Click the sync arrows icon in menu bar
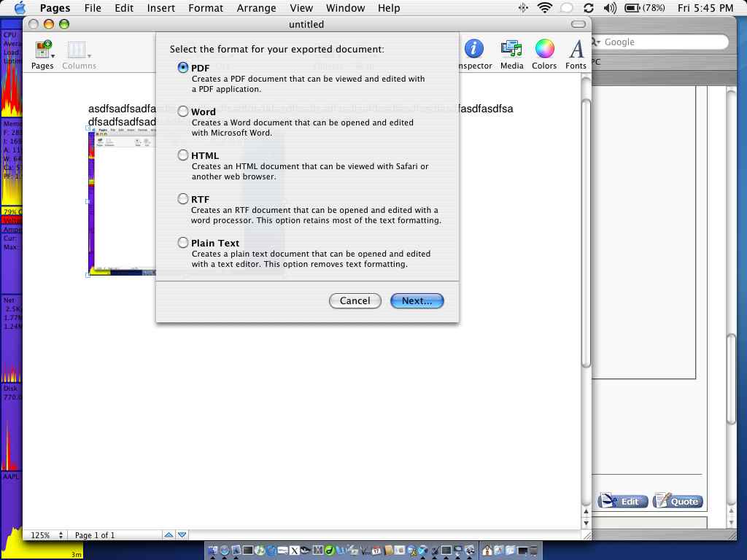The height and width of the screenshot is (560, 747). [589, 7]
